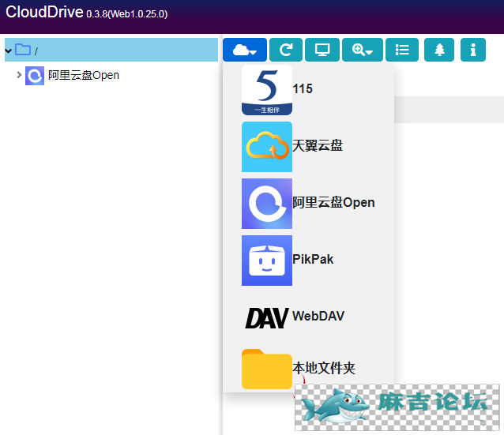This screenshot has width=504, height=435.
Task: Choose PikPak from the dropdown menu
Action: [x=313, y=259]
